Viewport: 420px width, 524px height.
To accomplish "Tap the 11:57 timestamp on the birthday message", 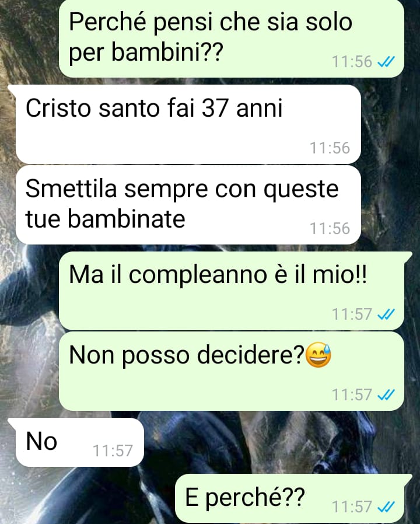I will click(x=352, y=314).
